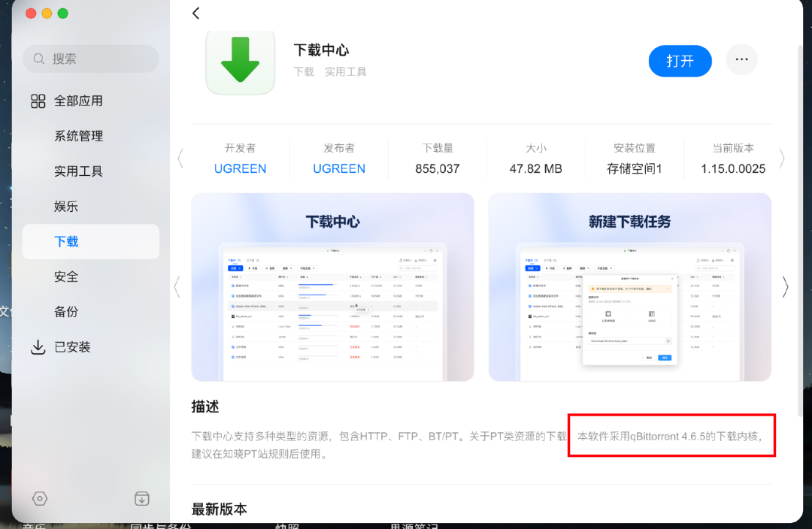The width and height of the screenshot is (812, 529).
Task: Click the 开发者 label
Action: (241, 148)
